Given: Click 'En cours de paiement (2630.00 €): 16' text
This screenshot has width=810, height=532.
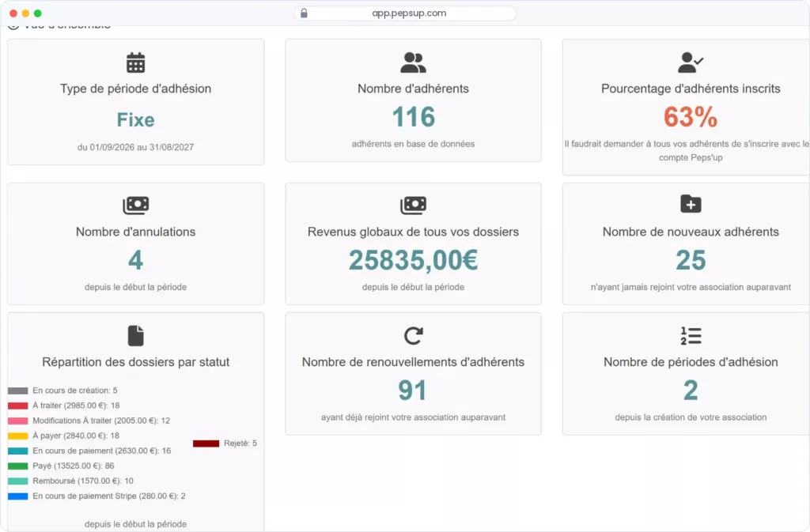Looking at the screenshot, I should click(x=102, y=451).
